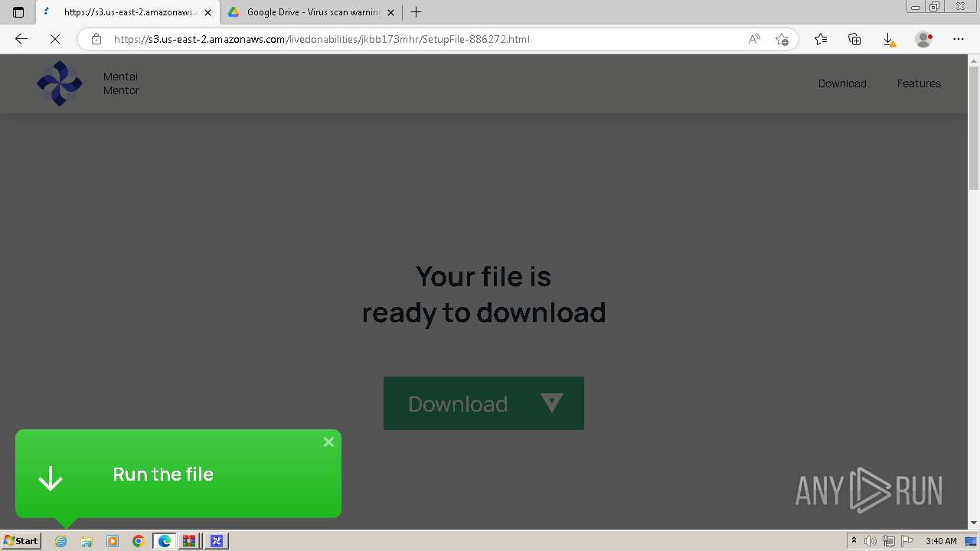Restore down the browser window

[935, 7]
